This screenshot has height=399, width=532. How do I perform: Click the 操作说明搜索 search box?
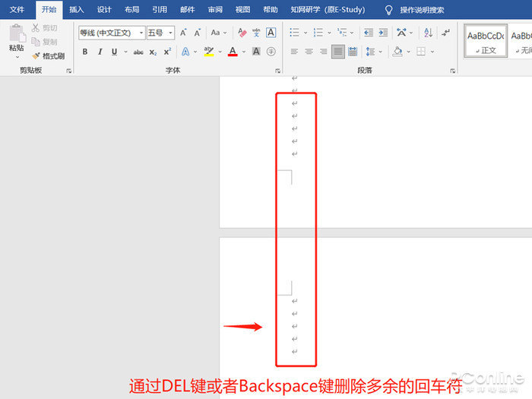click(422, 10)
